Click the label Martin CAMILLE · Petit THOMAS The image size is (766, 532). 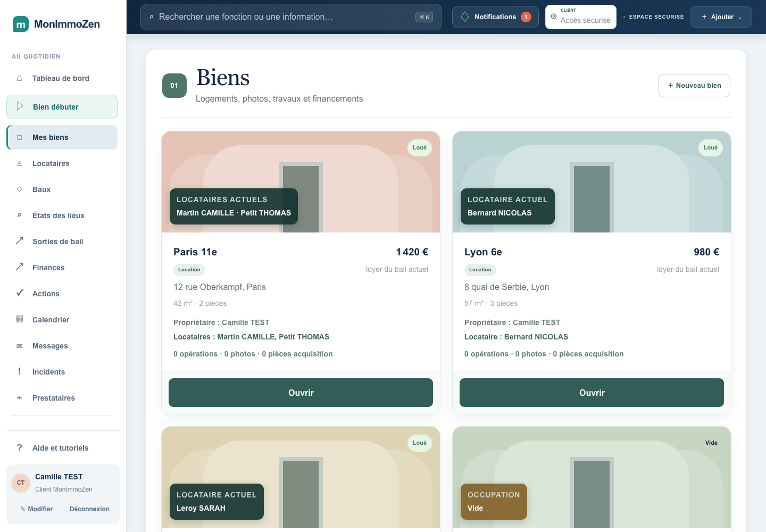[234, 213]
